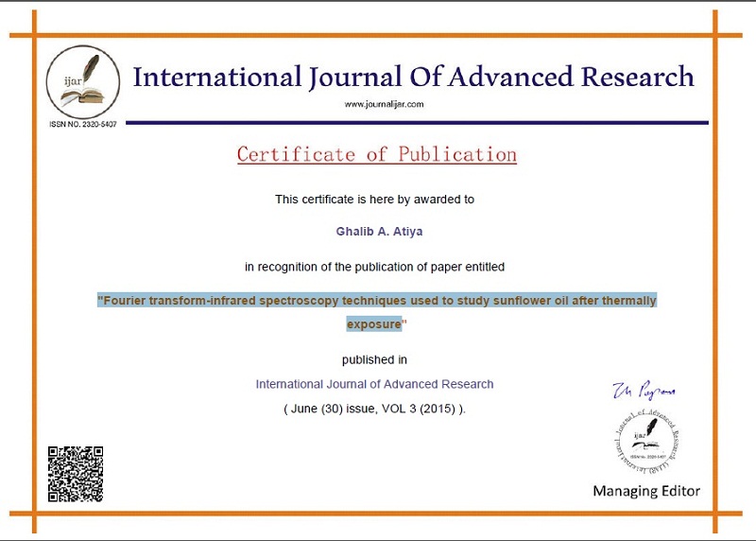Select the name 'Ghalib A. Atiya'
This screenshot has height=541, width=756.
pyautogui.click(x=380, y=232)
